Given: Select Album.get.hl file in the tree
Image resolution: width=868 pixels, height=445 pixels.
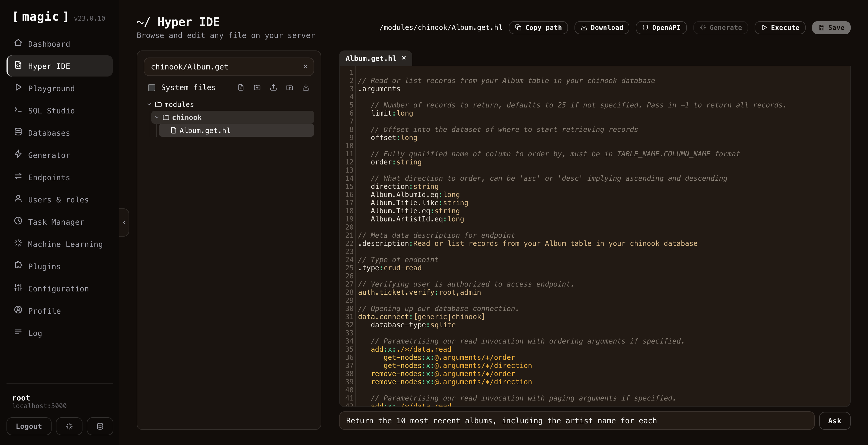Looking at the screenshot, I should tap(237, 131).
